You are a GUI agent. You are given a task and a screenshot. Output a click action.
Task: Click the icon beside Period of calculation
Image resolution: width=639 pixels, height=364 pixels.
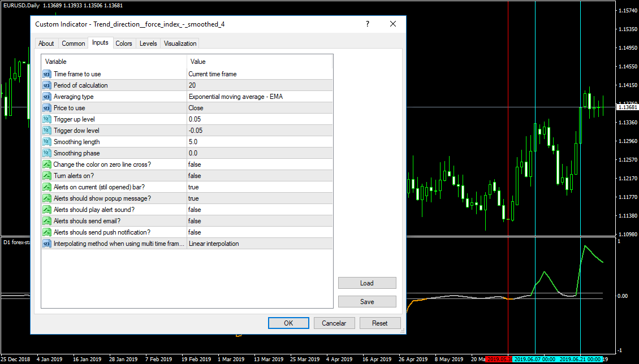(46, 85)
